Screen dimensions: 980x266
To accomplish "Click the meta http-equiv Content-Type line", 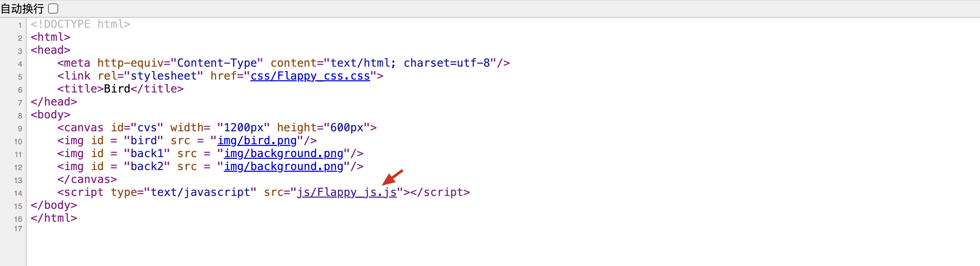I will [x=283, y=63].
